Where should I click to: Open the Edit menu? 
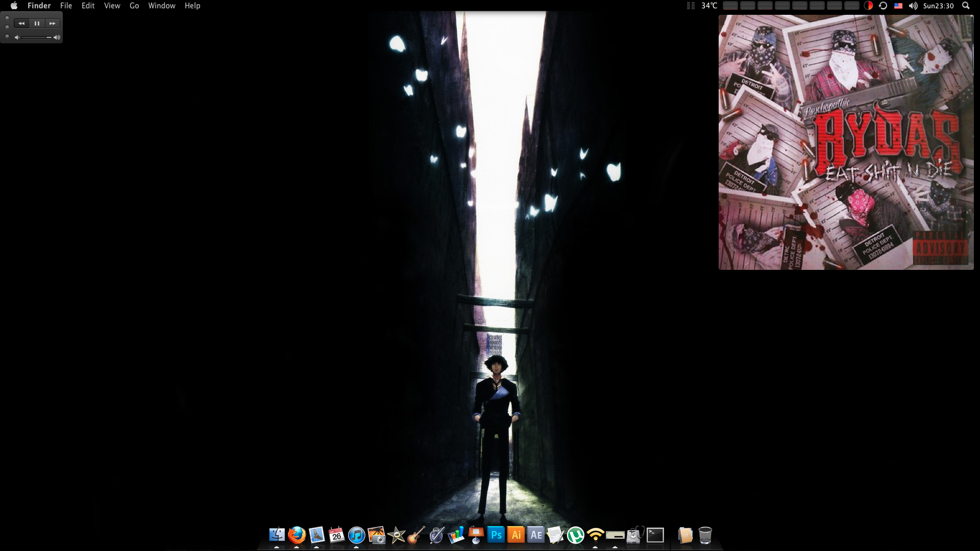88,6
